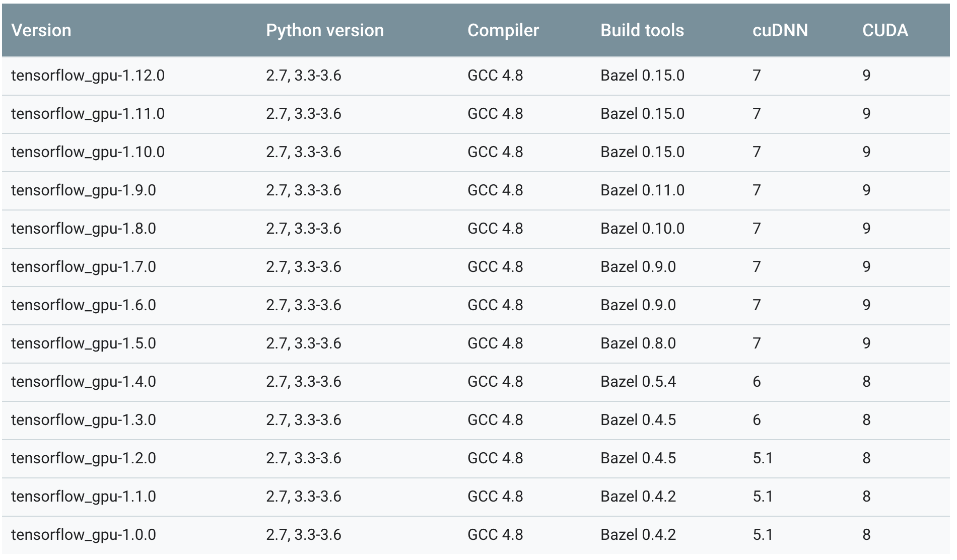Click the Bazel 0.8.0 build tools cell
The height and width of the screenshot is (560, 957).
coord(638,343)
